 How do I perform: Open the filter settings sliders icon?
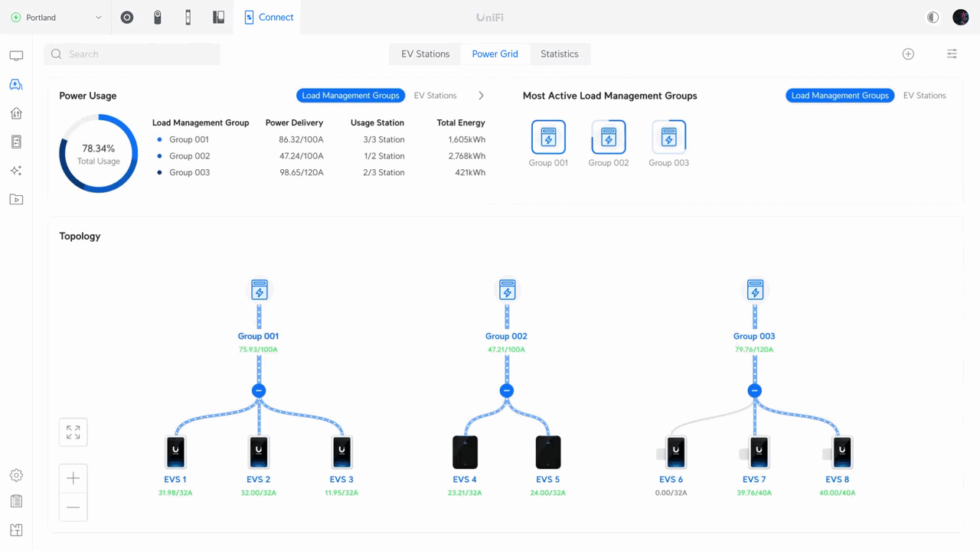(x=952, y=54)
